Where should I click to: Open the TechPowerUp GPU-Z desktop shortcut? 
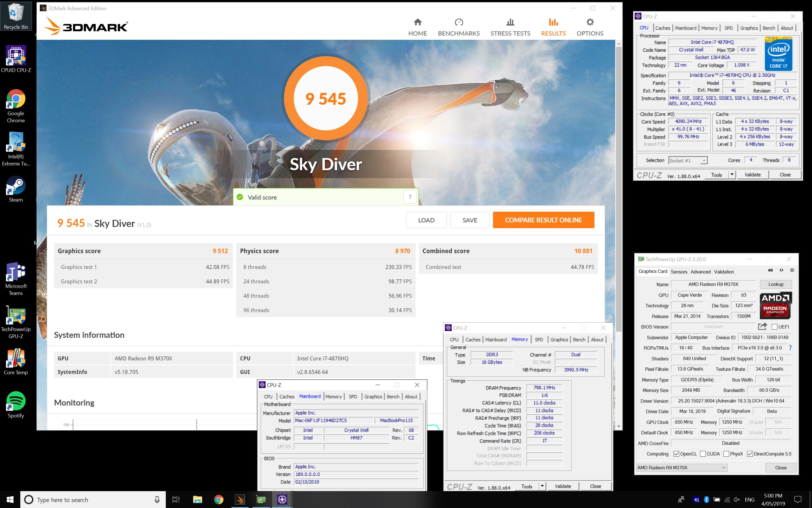[16, 322]
